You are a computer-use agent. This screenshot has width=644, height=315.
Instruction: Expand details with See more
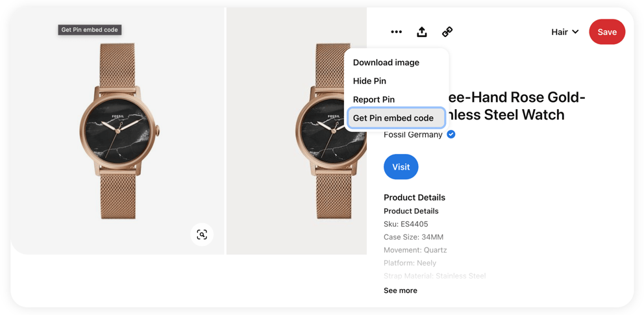pyautogui.click(x=401, y=290)
